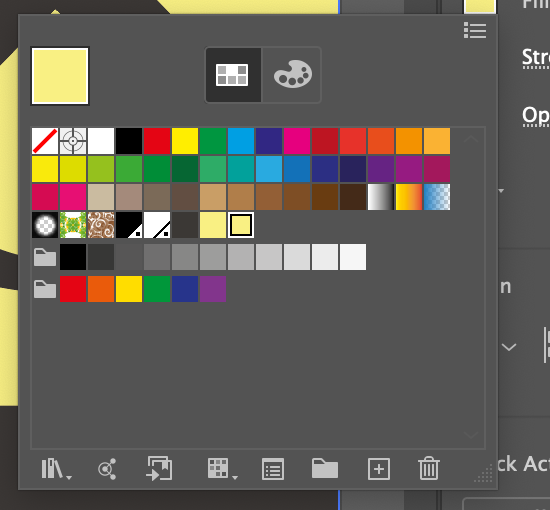Click the New Swatch plus icon
The width and height of the screenshot is (550, 510).
(379, 469)
